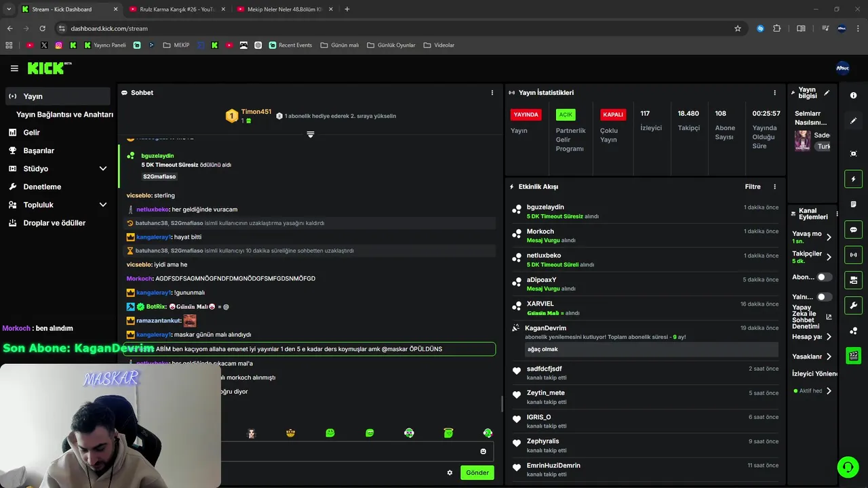
Task: Open the Günün malı bookmark folder
Action: 339,45
